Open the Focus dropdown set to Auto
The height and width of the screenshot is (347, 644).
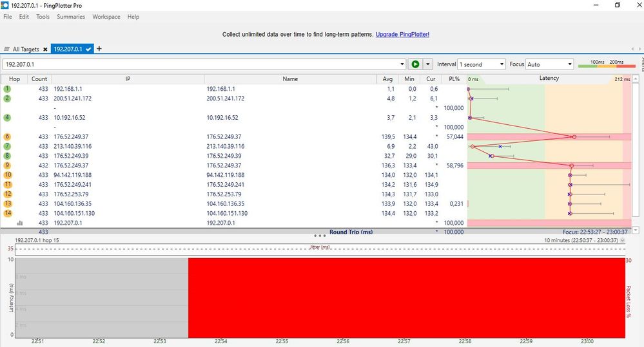coord(549,64)
